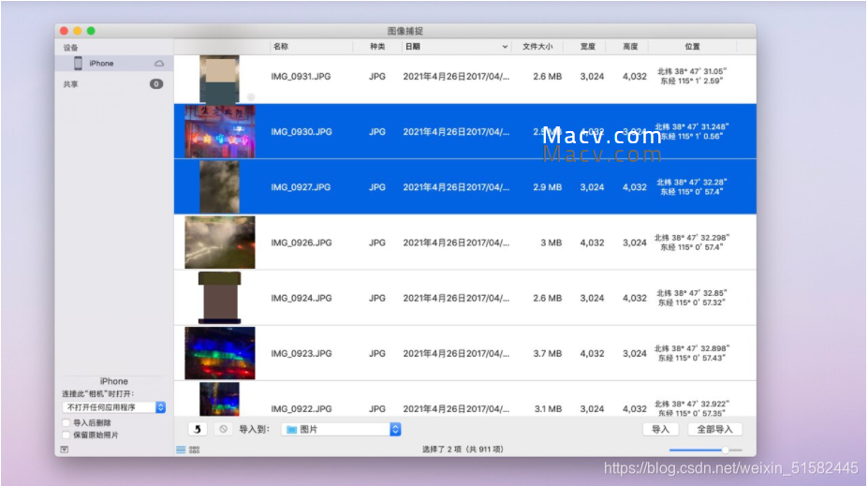This screenshot has width=868, height=486.
Task: Click the 2.9 MB size of IMG_0927.JPG
Action: 548,187
